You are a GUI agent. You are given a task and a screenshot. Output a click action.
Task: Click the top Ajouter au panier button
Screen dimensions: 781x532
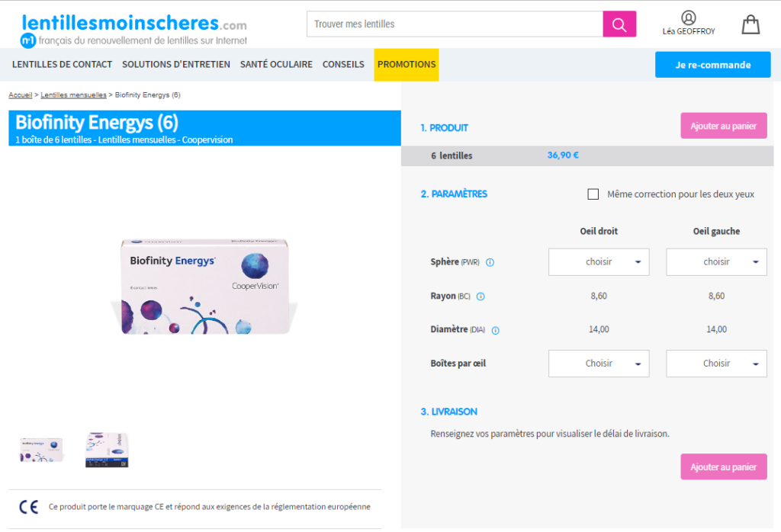tap(723, 126)
